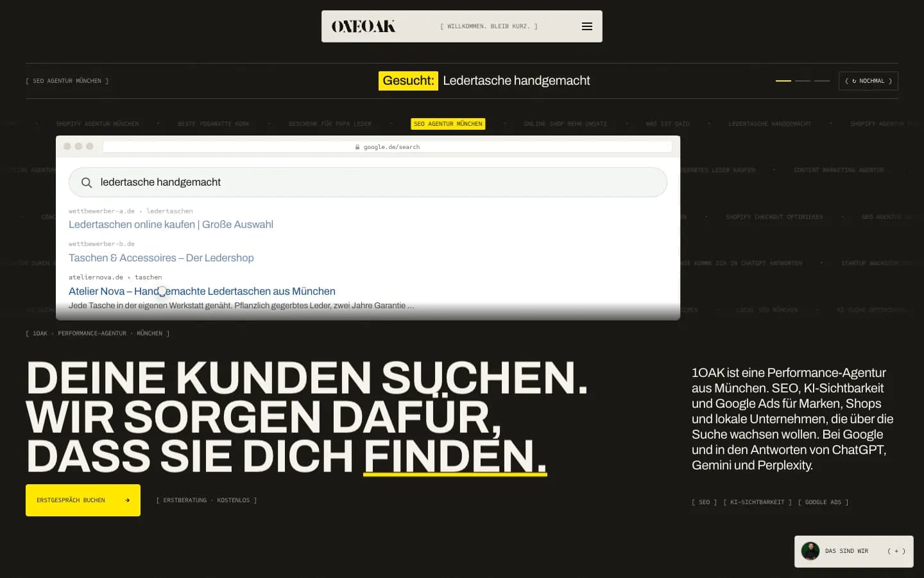Click the 1OAK logo
The width and height of the screenshot is (924, 578).
(x=363, y=26)
